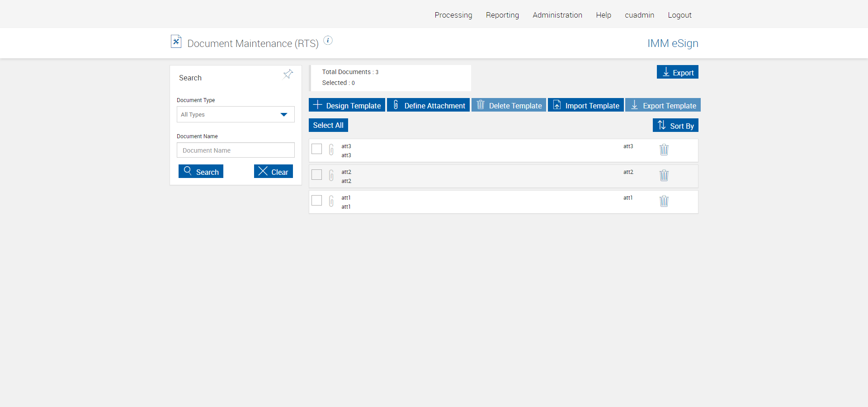
Task: Delete att3 using its trash icon
Action: coord(664,150)
